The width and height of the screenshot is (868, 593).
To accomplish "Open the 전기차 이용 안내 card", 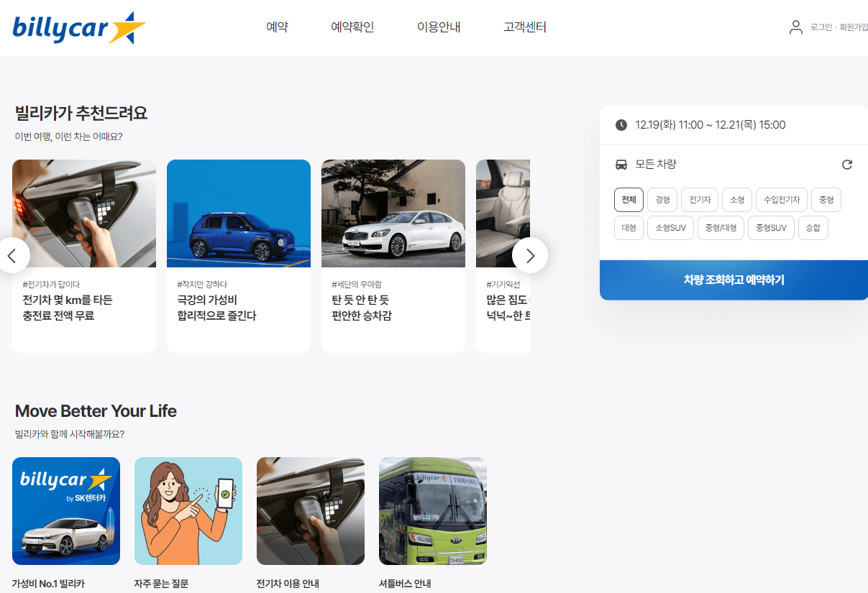I will (x=310, y=510).
